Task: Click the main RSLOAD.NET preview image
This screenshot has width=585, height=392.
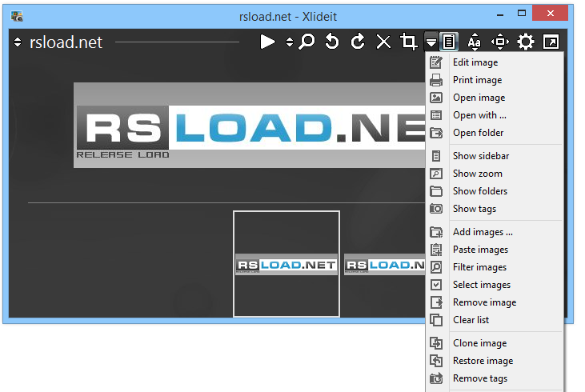Action: (x=249, y=125)
